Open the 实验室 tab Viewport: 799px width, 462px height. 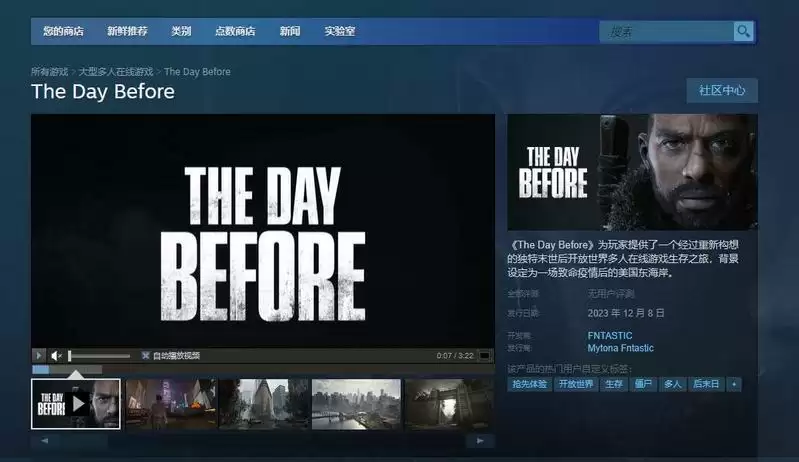340,31
